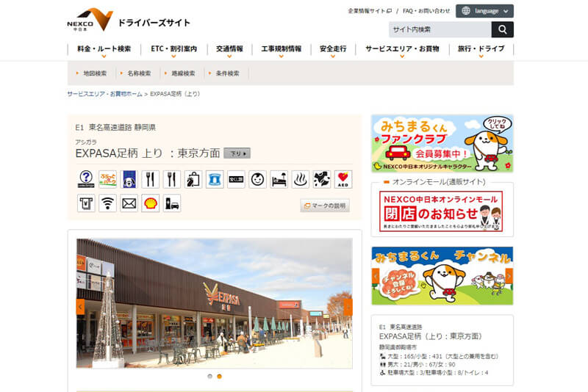
Task: Open the 交通情報 menu
Action: pyautogui.click(x=229, y=49)
